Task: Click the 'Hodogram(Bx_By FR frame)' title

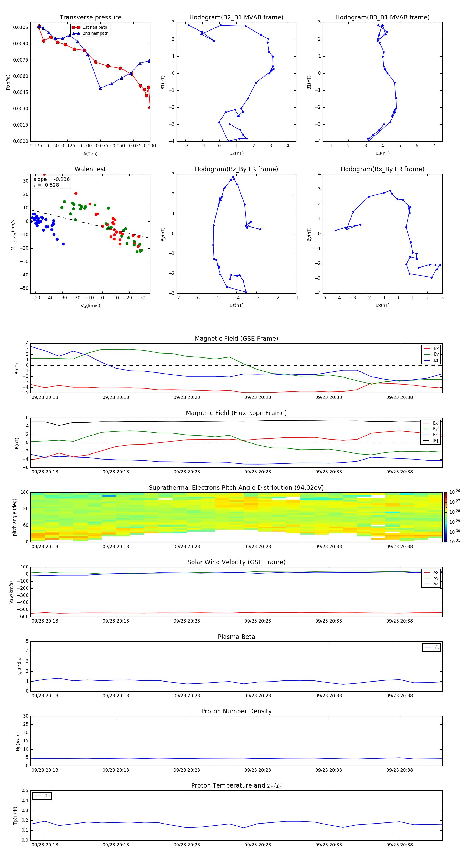Action: click(382, 169)
